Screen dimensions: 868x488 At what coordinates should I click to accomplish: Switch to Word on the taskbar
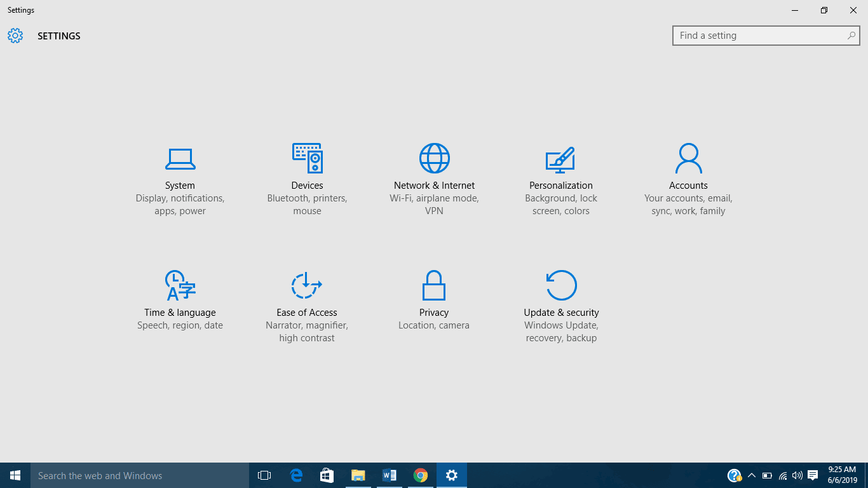click(390, 475)
